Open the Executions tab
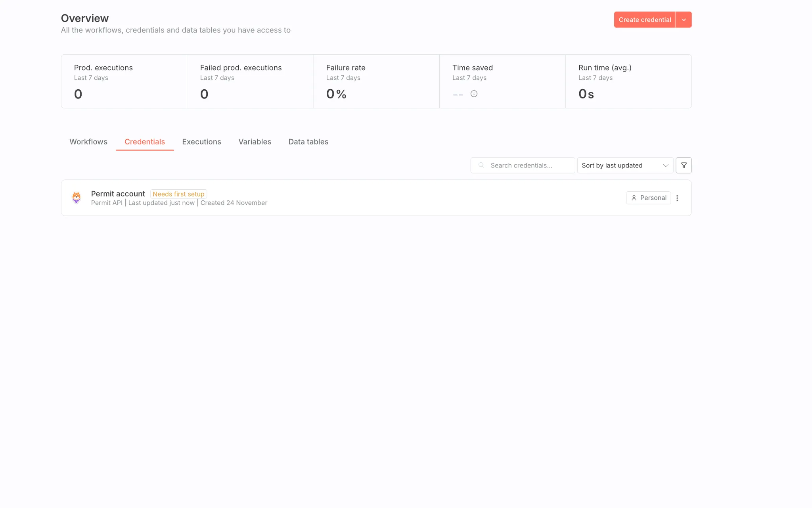The image size is (812, 508). click(201, 142)
